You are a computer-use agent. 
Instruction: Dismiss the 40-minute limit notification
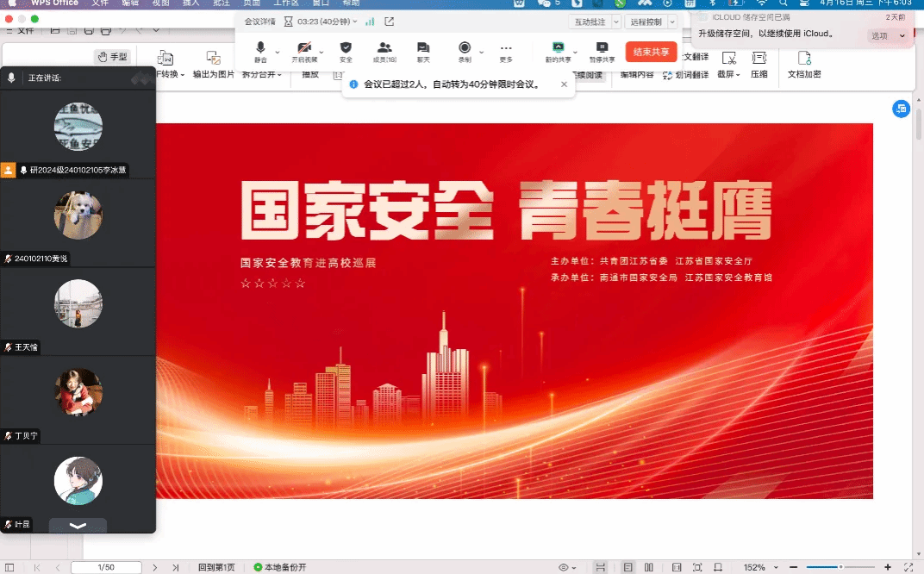click(x=565, y=84)
